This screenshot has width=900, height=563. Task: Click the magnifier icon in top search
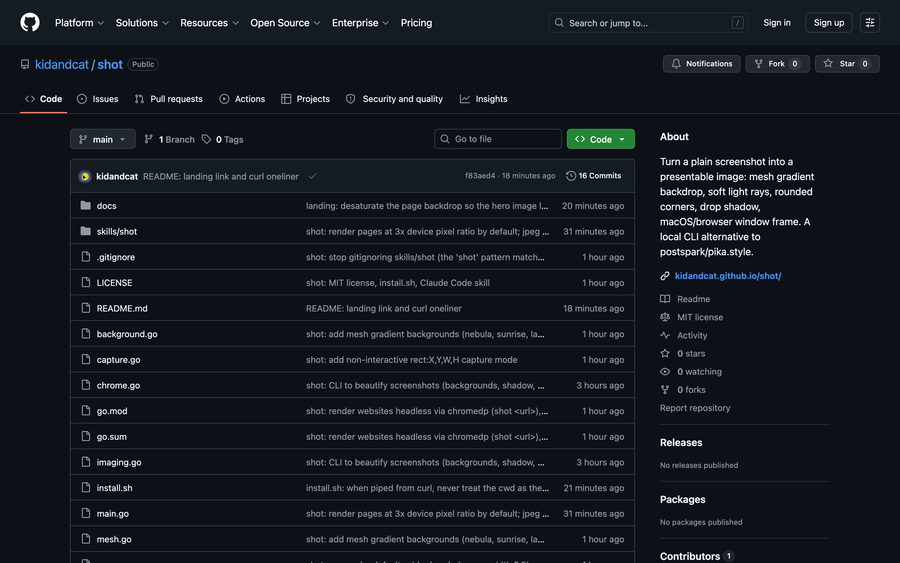[x=559, y=23]
